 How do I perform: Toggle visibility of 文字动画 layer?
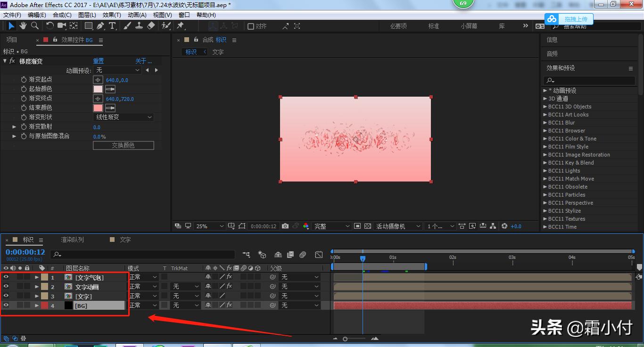click(6, 287)
